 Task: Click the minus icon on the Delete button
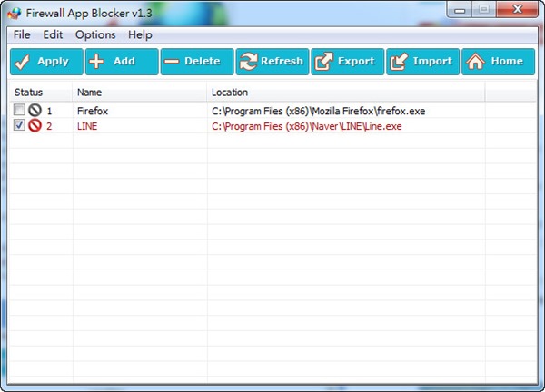pos(172,62)
